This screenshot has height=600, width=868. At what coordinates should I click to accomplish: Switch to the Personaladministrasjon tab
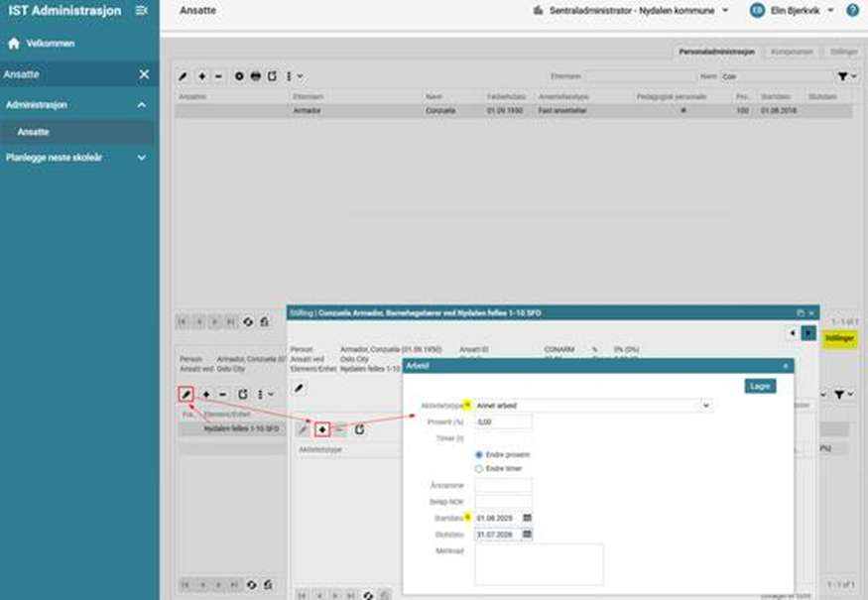(717, 51)
